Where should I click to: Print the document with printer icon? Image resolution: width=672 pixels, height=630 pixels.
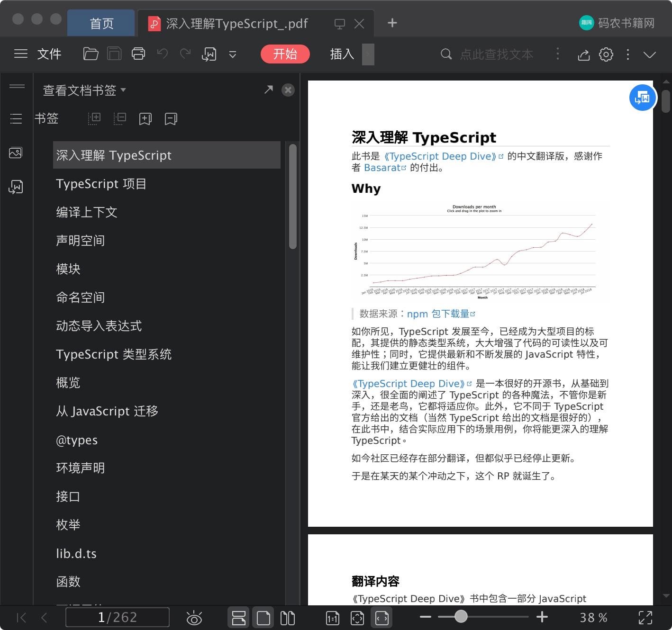138,54
